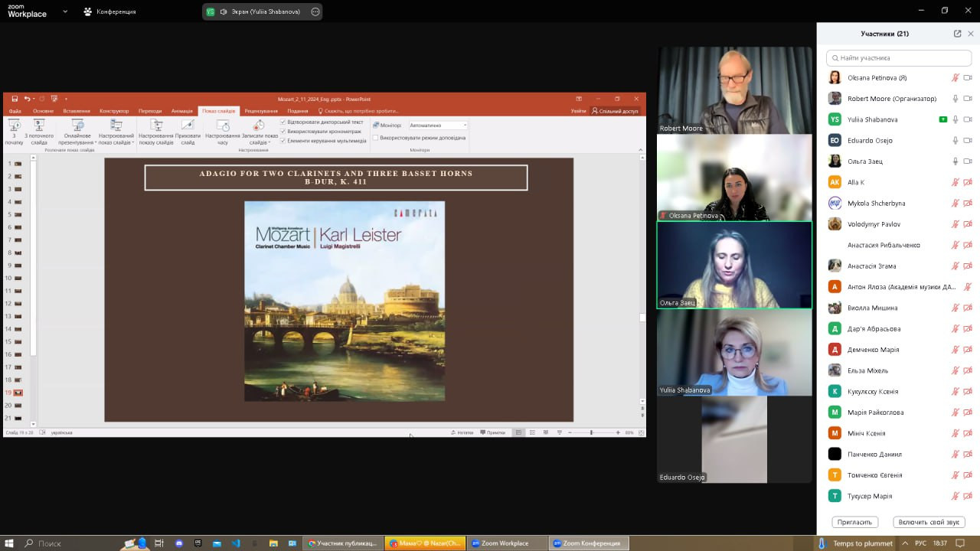Toggle Примітки pane in status bar
Image resolution: width=980 pixels, height=551 pixels.
tap(493, 432)
